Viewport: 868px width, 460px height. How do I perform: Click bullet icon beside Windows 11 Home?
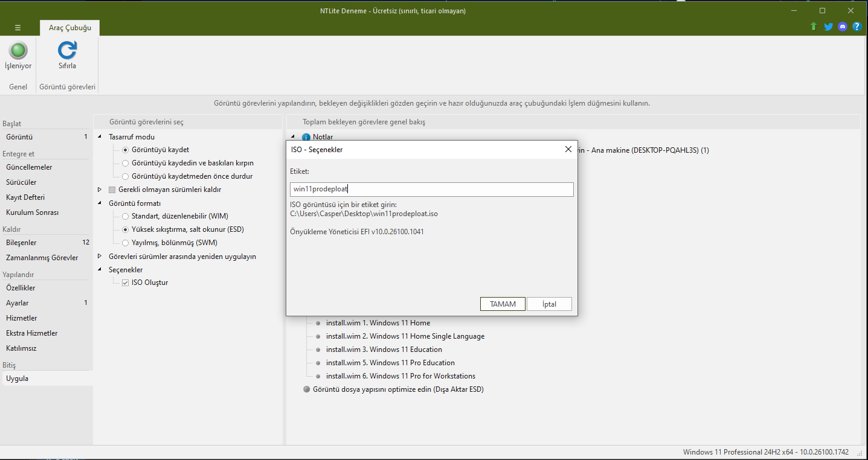click(318, 323)
